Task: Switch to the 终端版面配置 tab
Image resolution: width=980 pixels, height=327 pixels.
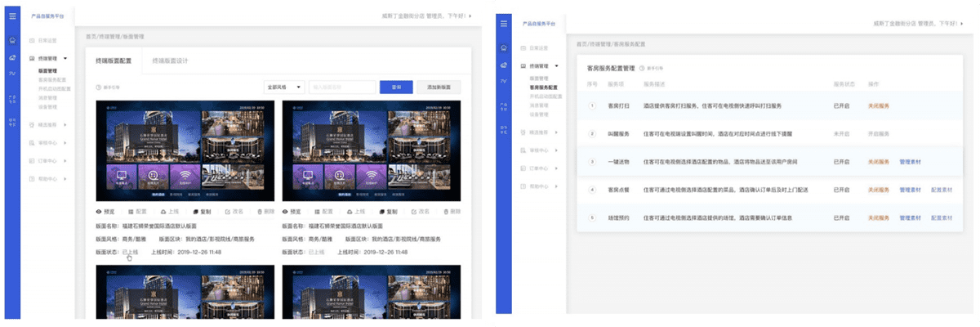Action: pos(114,60)
